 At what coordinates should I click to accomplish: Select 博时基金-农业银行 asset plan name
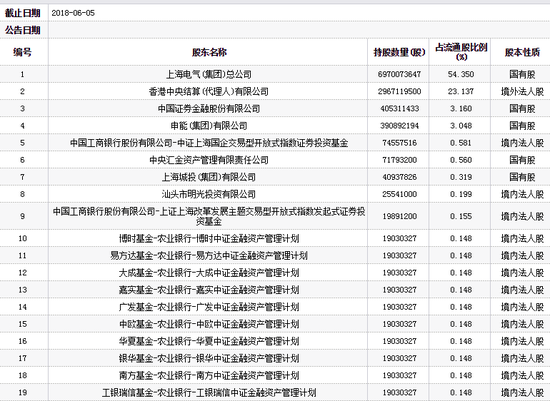click(209, 239)
